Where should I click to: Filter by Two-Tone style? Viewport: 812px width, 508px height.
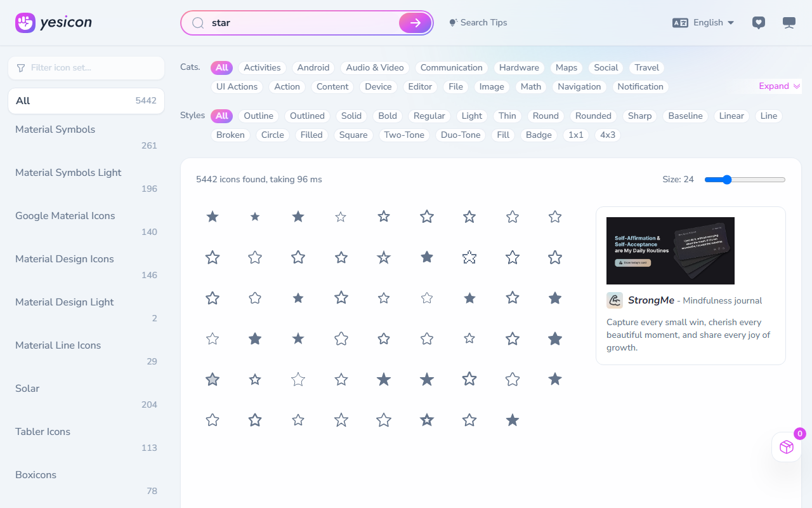tap(404, 135)
